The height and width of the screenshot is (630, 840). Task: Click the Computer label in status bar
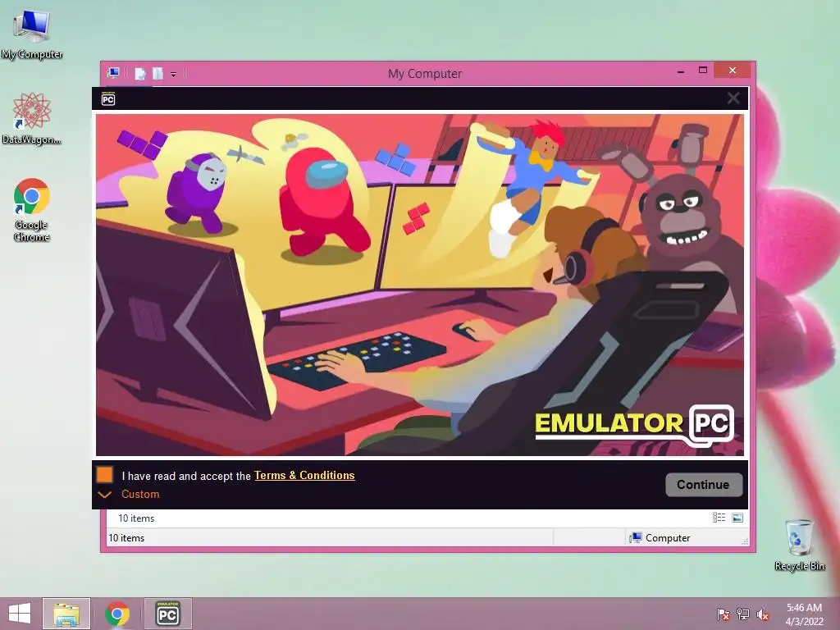668,538
